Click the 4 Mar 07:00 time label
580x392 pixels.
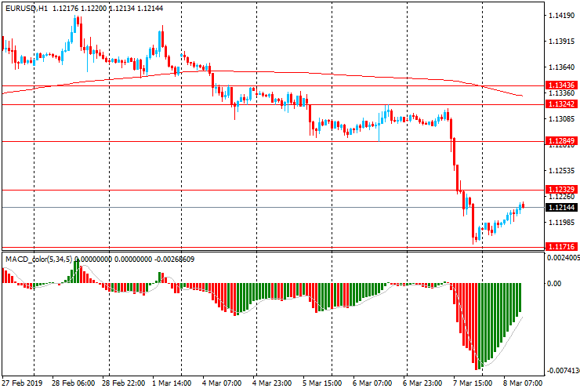click(222, 383)
